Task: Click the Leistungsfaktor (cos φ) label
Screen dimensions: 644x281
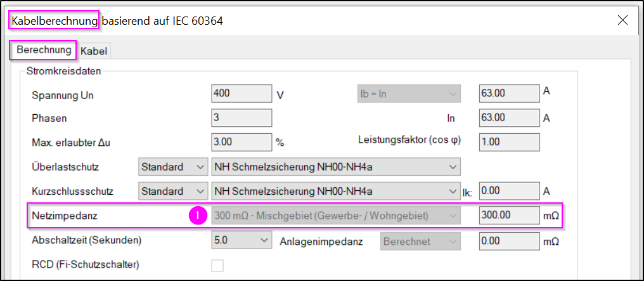Action: [x=409, y=141]
